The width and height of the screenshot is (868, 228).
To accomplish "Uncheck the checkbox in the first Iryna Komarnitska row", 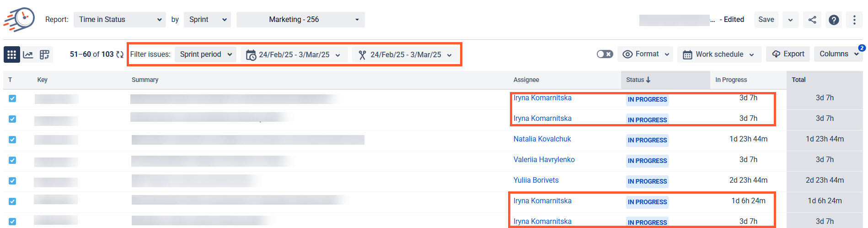I will click(12, 98).
